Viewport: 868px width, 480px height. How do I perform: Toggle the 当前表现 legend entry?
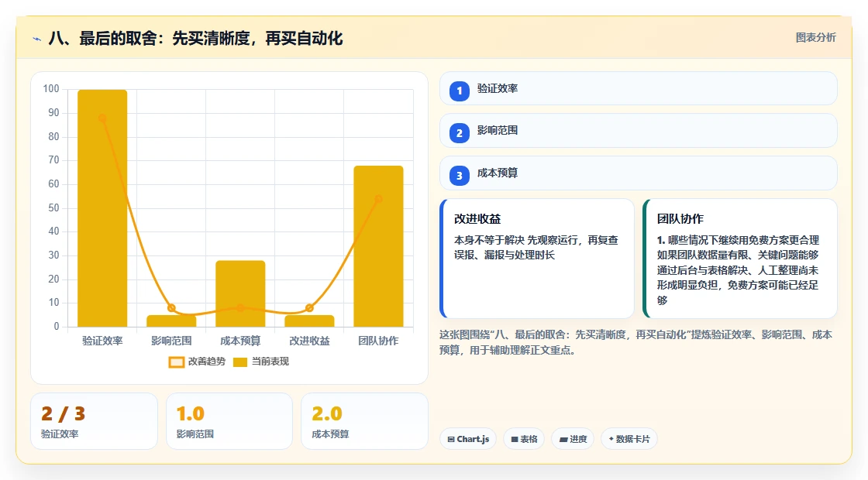click(260, 362)
